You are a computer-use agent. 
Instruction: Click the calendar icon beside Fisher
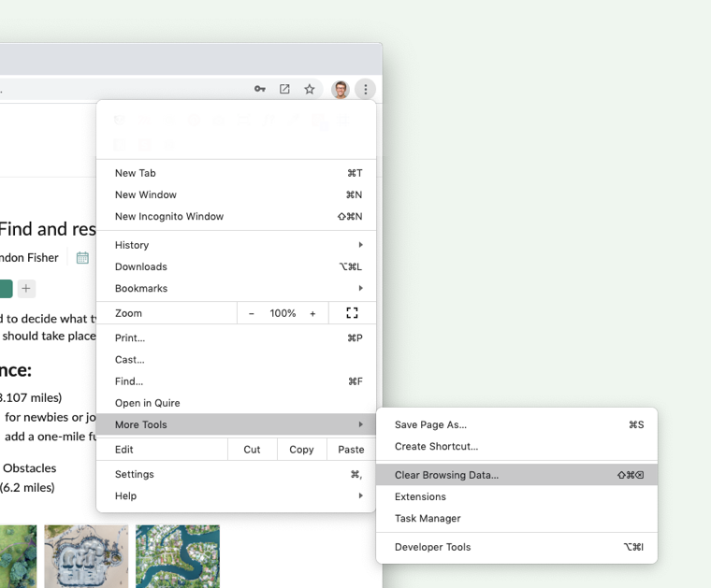(82, 257)
